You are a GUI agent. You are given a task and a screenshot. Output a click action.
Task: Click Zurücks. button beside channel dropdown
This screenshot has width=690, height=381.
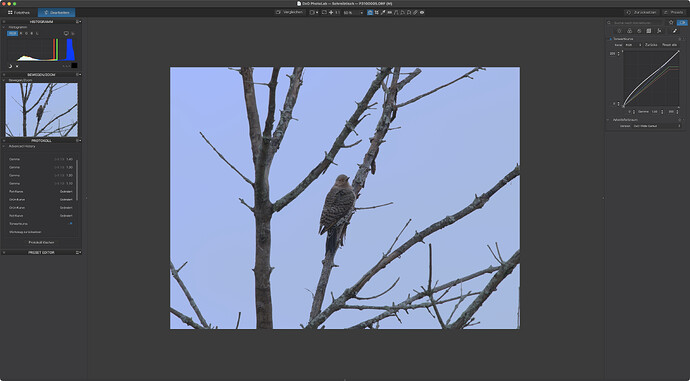tap(651, 45)
